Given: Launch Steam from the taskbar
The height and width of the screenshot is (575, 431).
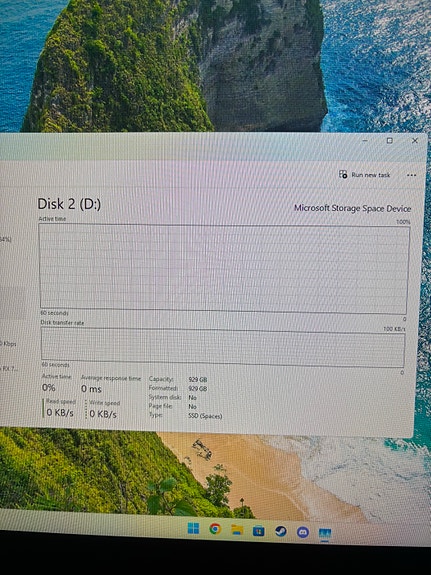Looking at the screenshot, I should (x=281, y=531).
